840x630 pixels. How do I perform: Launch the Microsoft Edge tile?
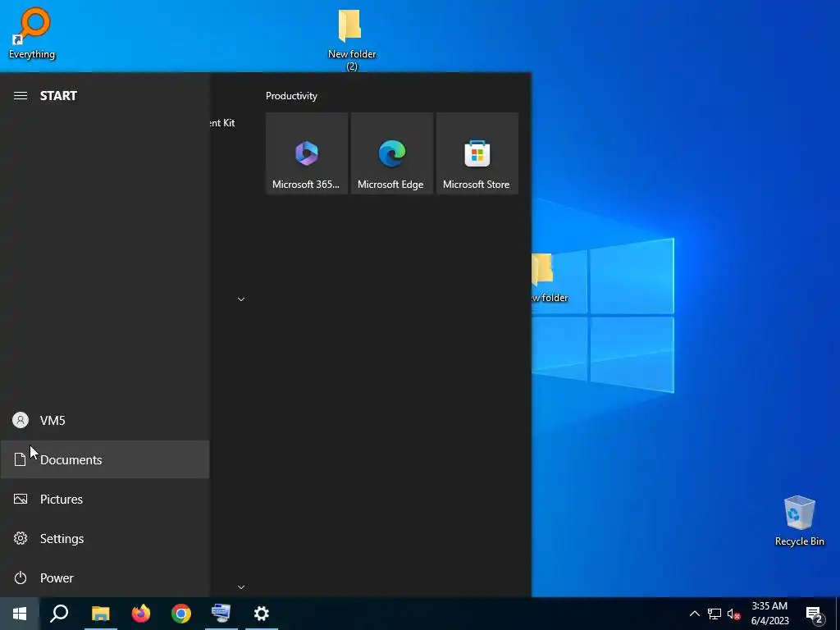pos(391,153)
